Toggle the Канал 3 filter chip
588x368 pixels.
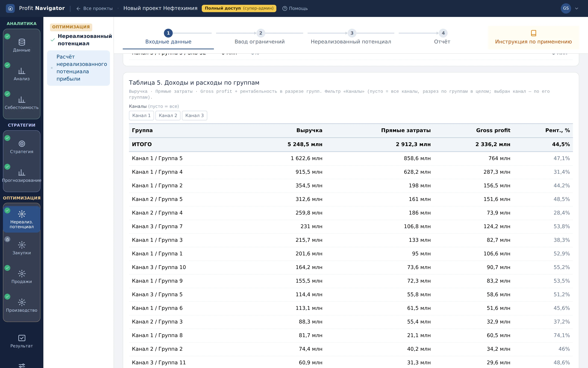194,116
